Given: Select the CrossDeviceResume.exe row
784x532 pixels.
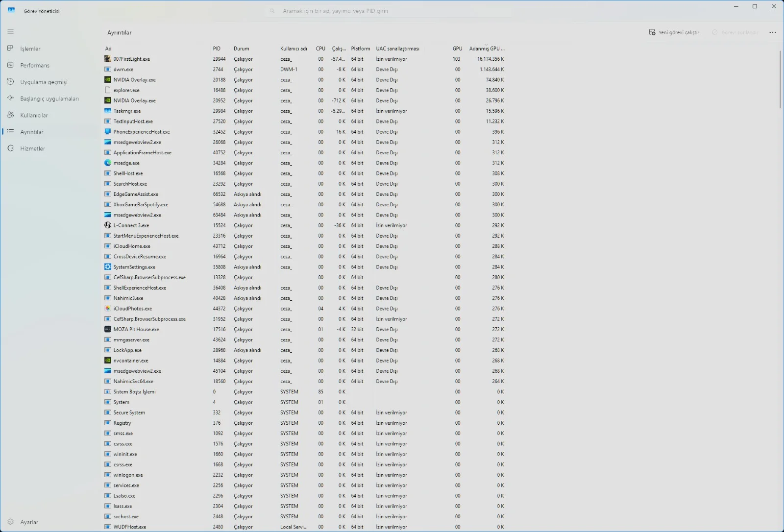Looking at the screenshot, I should click(305, 257).
